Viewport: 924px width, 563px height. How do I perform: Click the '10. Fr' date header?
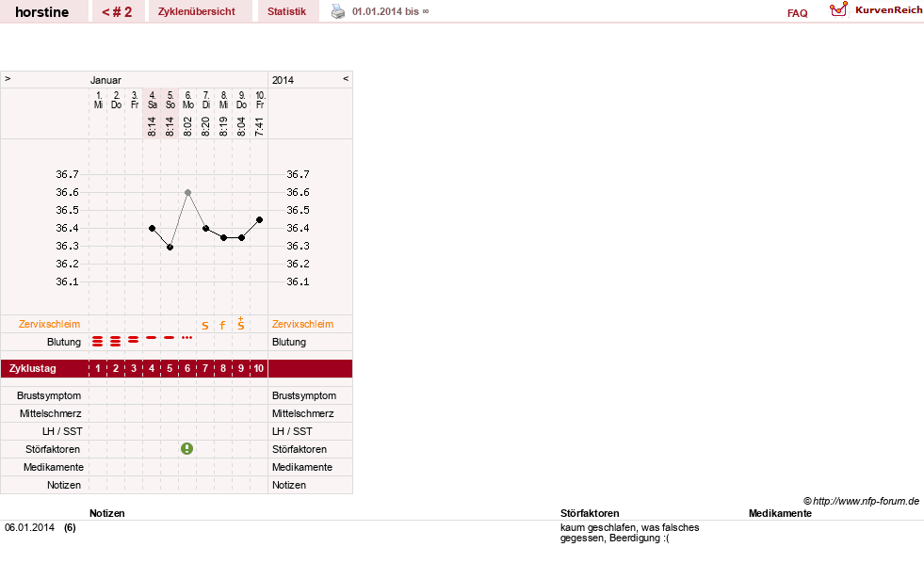260,100
